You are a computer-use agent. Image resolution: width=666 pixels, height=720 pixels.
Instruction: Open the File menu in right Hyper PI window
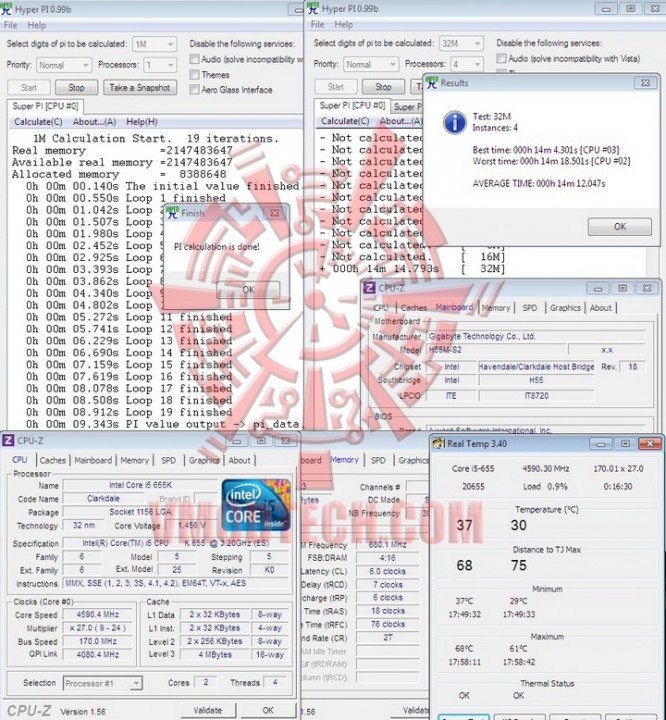tap(317, 24)
